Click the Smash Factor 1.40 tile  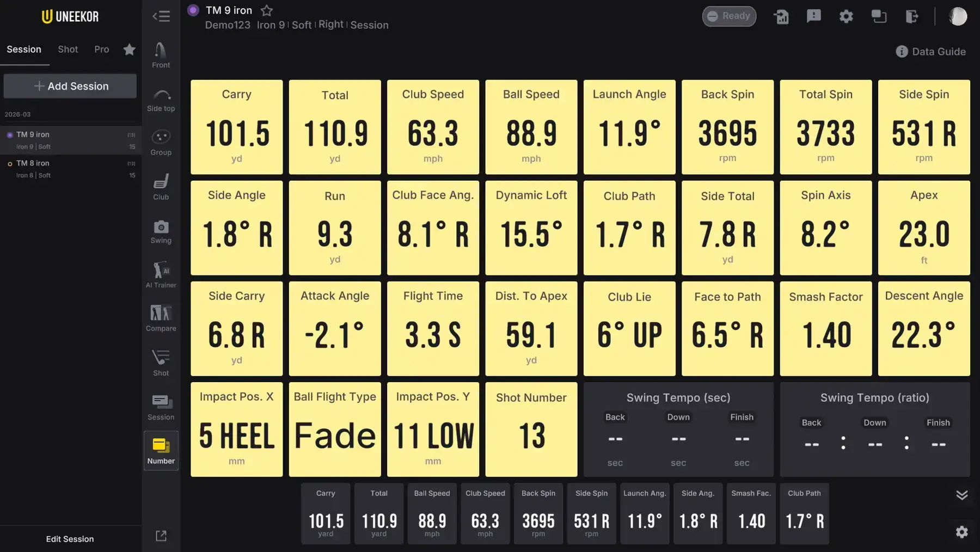[x=826, y=328]
